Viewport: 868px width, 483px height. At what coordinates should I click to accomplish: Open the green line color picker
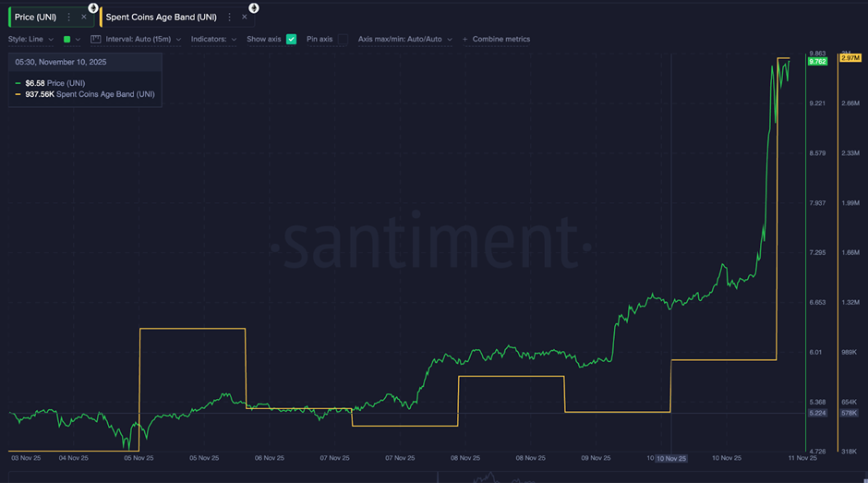pyautogui.click(x=71, y=40)
